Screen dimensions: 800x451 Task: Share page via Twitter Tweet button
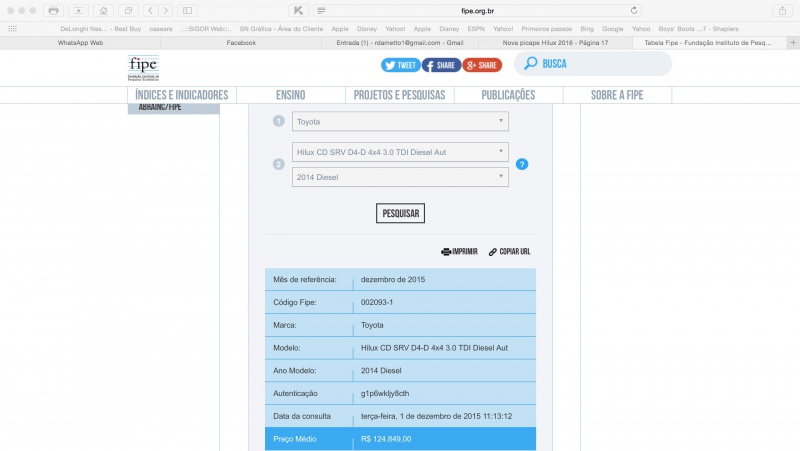(x=401, y=65)
